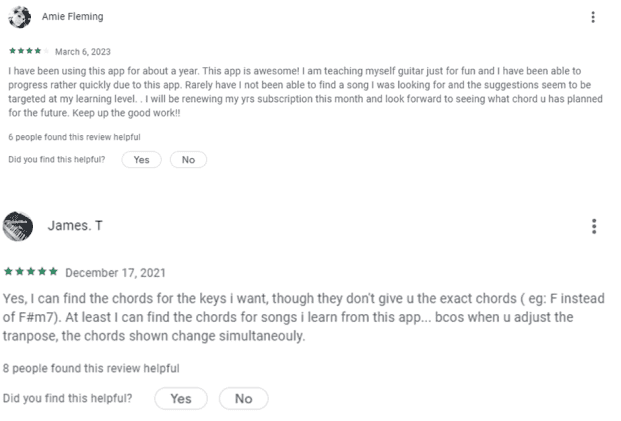Select Yes under James. T's review
Viewport: 621px width, 421px height.
coord(181,398)
